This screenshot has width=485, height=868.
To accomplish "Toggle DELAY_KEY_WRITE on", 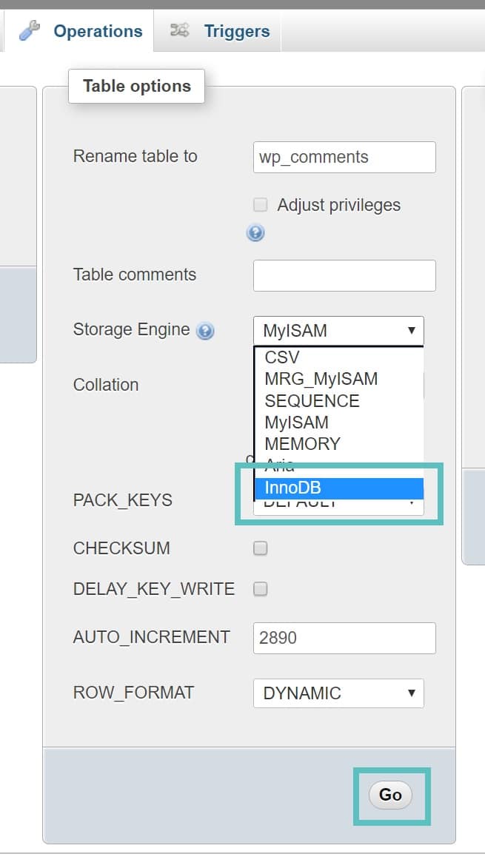I will [x=260, y=588].
